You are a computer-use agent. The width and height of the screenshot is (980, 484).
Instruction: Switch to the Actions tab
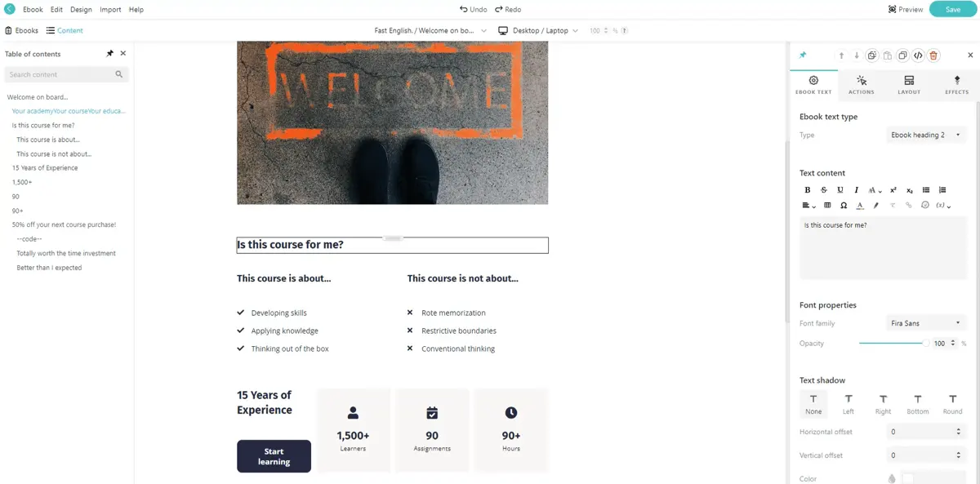[x=861, y=85]
